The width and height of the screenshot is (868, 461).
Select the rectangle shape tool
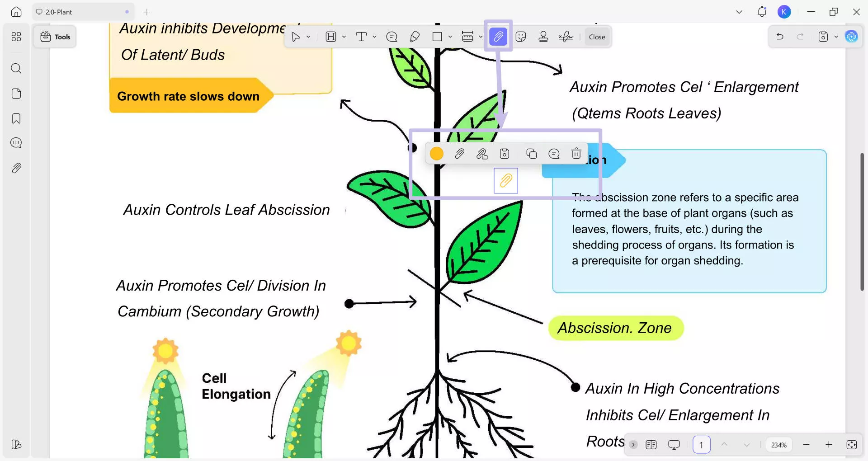437,37
